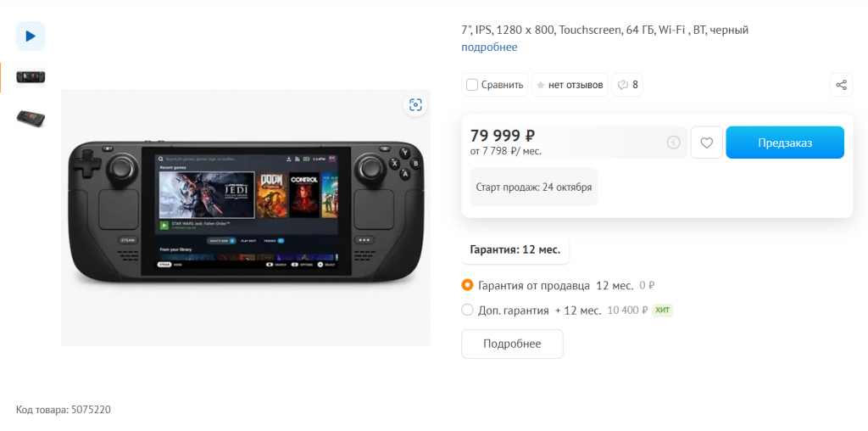Add product to favorites with heart icon
The height and width of the screenshot is (431, 868).
[x=706, y=143]
